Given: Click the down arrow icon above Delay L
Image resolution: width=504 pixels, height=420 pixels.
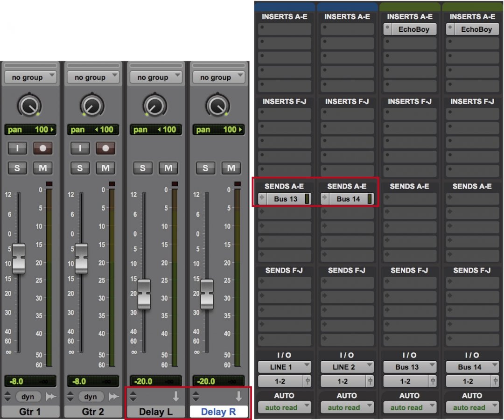Looking at the screenshot, I should click(x=176, y=397).
